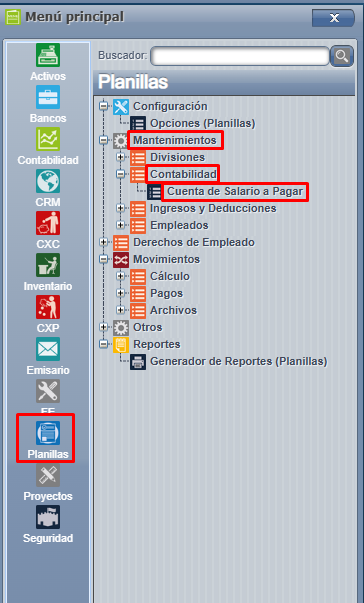Screen dimensions: 364x603
Task: Click the Mantenimientos label
Action: (175, 140)
